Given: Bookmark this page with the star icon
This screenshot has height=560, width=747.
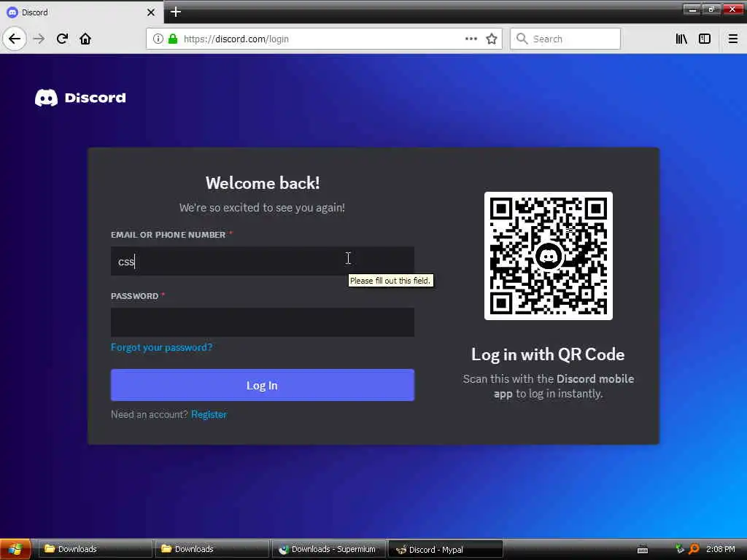Looking at the screenshot, I should (x=492, y=39).
